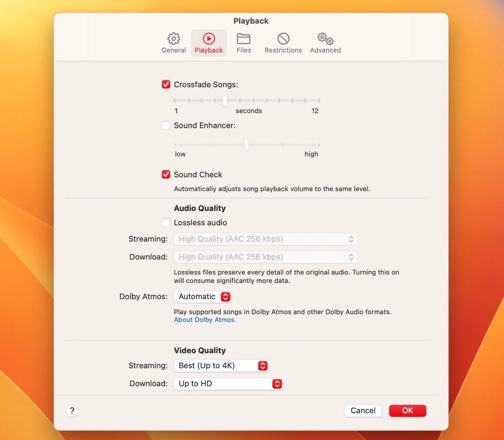Image resolution: width=504 pixels, height=440 pixels.
Task: Click the 'Lossless files preserve every detail' description
Action: (286, 276)
